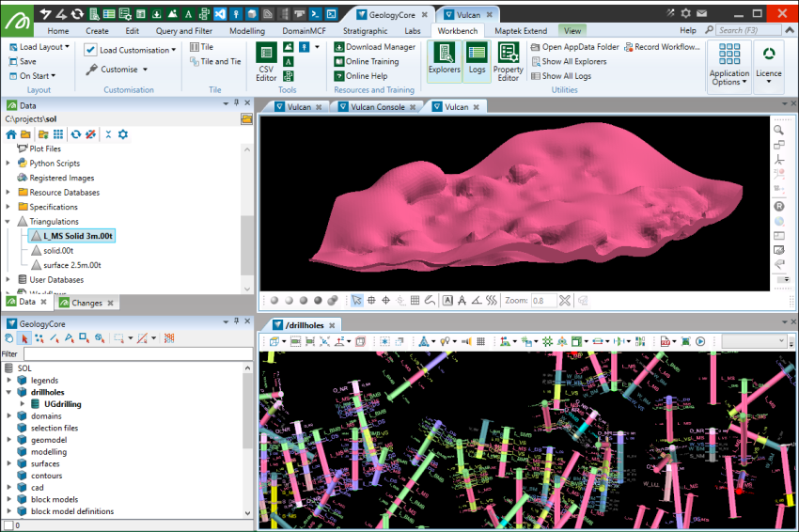The image size is (799, 532).
Task: Click the home icon in Data explorer
Action: coord(11,134)
